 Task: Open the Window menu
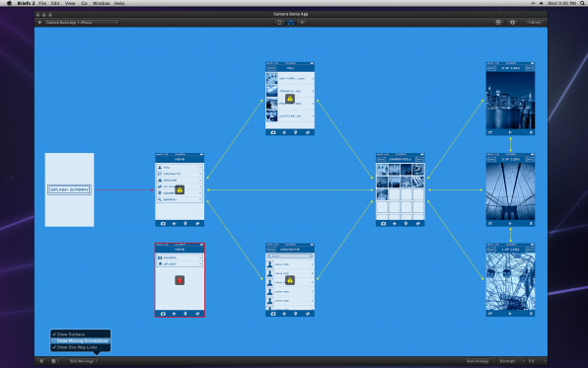coord(102,3)
